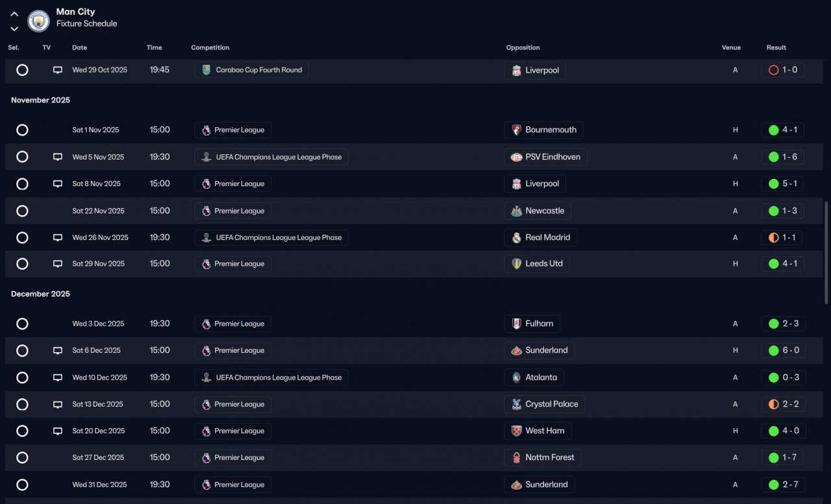Click the Sunderland badge on the 6 Dec row
Image resolution: width=831 pixels, height=504 pixels.
point(516,350)
